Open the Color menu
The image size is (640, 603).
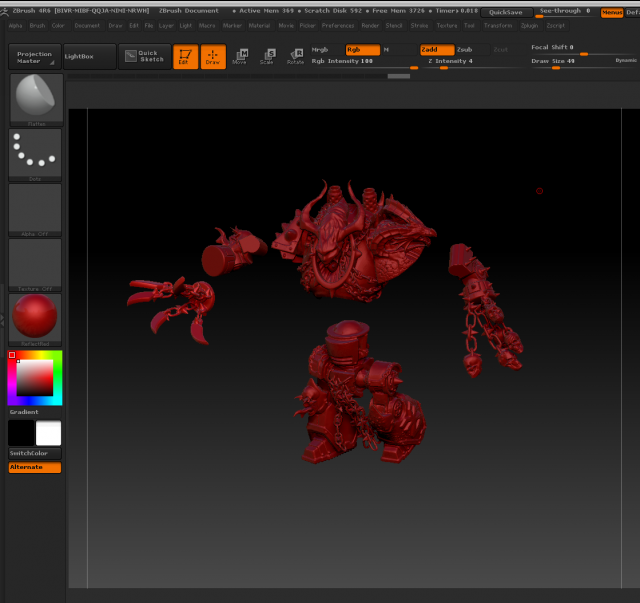(58, 26)
